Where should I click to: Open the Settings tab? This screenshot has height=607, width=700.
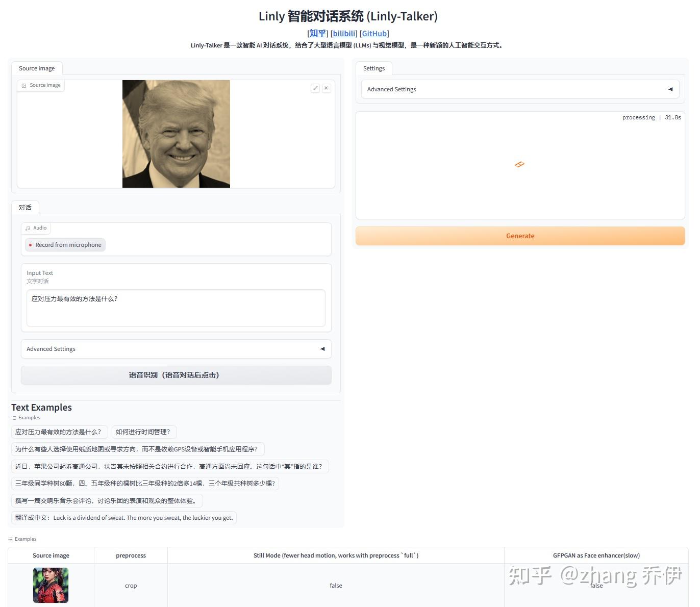point(374,68)
